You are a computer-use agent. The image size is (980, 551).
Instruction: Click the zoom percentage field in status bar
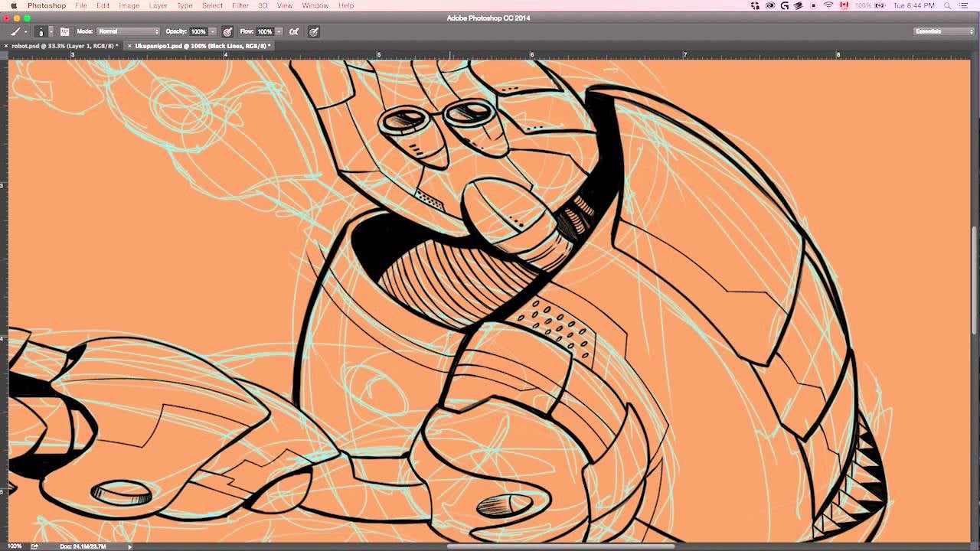pos(14,546)
